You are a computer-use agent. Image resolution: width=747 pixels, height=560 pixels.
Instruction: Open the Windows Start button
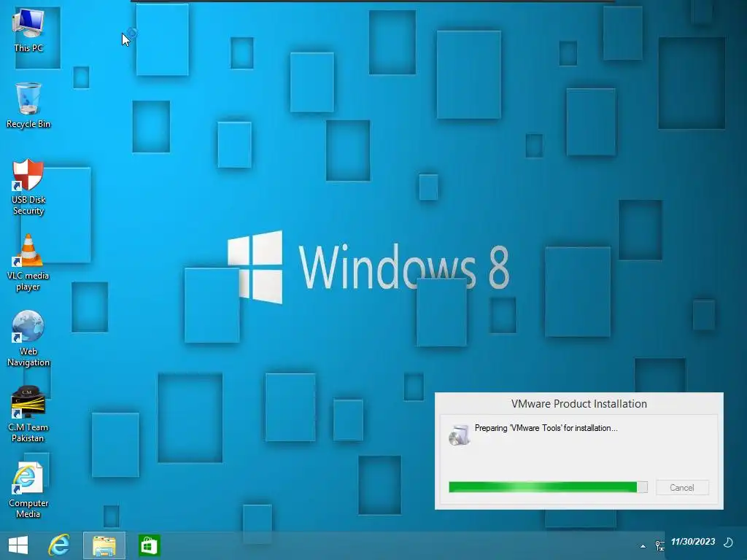pos(18,545)
